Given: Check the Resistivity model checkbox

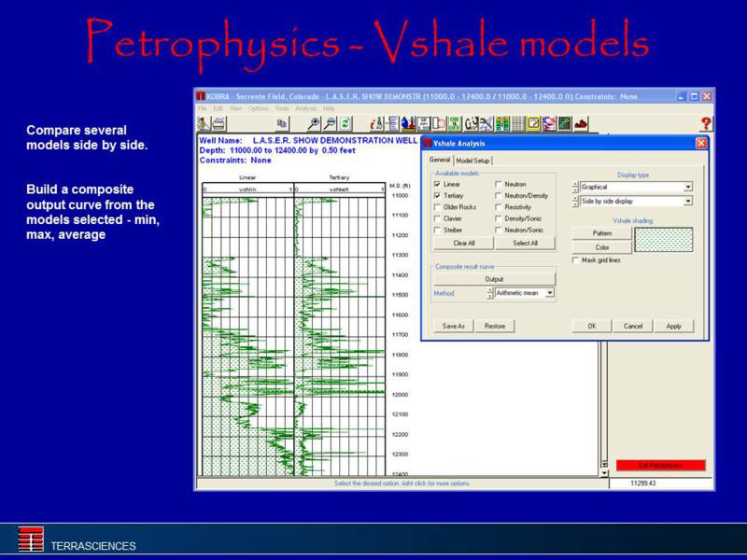Looking at the screenshot, I should [498, 206].
